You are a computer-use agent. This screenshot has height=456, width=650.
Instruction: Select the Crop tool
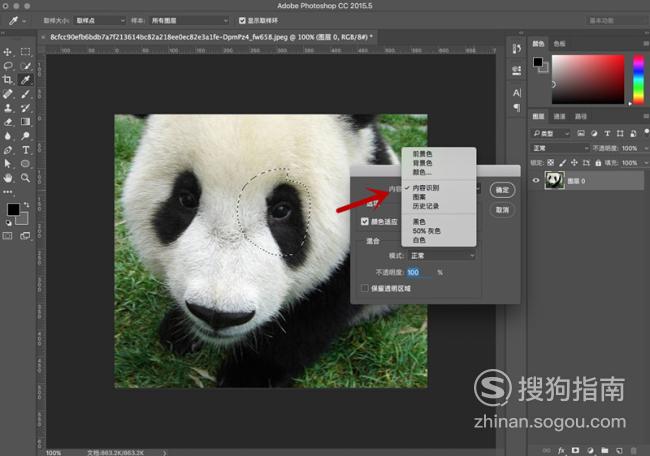tap(7, 80)
